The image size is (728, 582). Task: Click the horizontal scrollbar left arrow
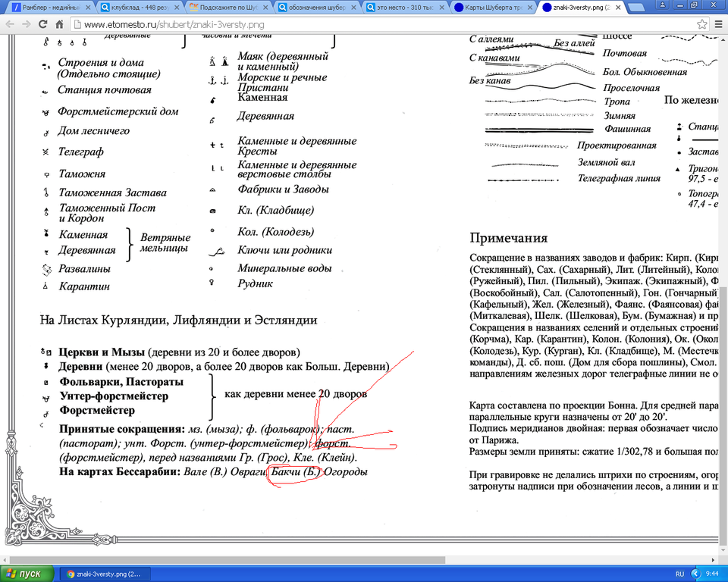point(5,560)
